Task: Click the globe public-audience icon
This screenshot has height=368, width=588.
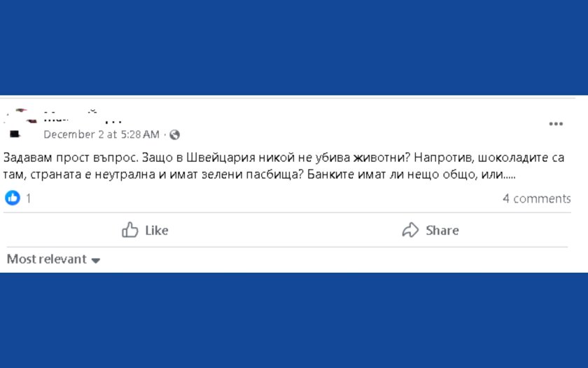Action: 175,135
